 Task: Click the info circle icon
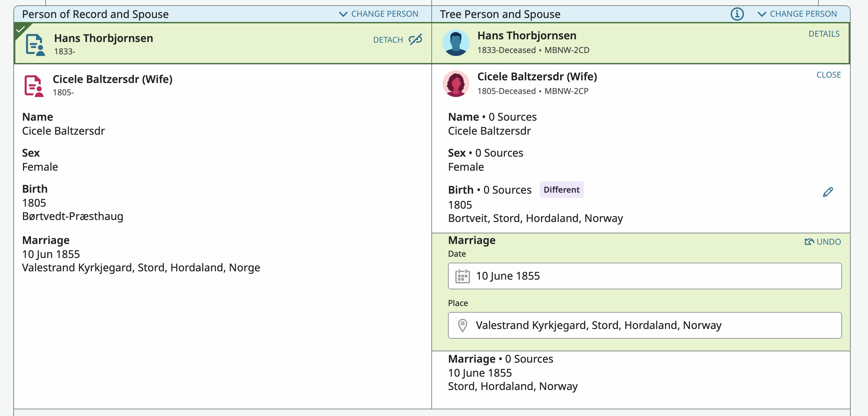pyautogui.click(x=737, y=14)
